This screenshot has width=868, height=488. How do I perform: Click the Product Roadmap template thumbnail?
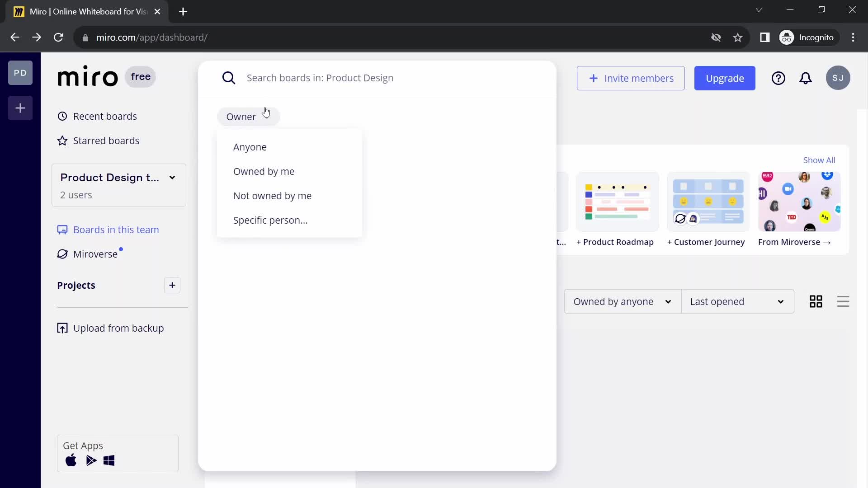coord(617,201)
